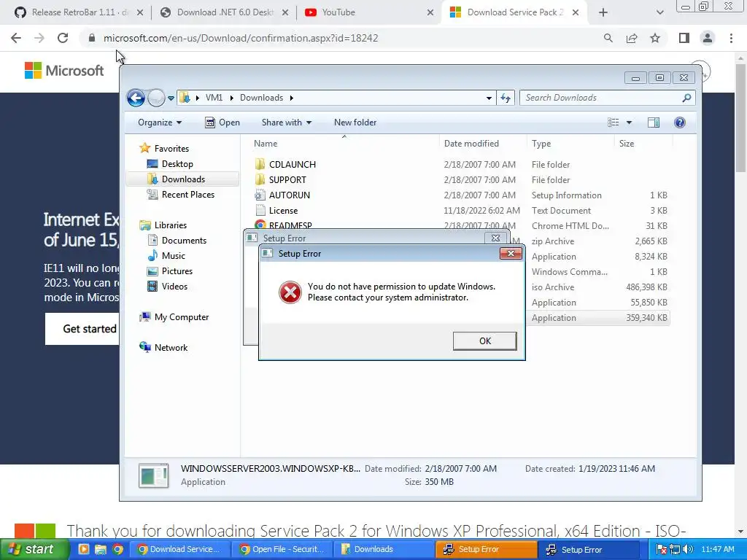Click VM1 in the address breadcrumb
Viewport: 747px width, 560px height.
tap(214, 98)
